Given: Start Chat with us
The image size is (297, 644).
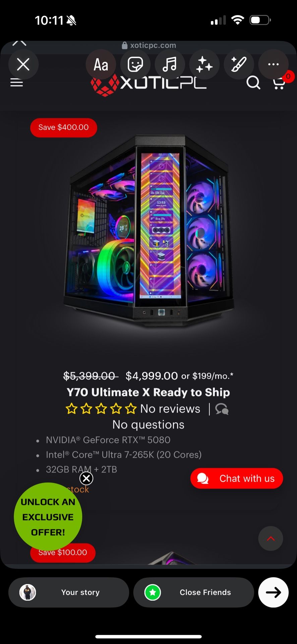Looking at the screenshot, I should coord(237,478).
